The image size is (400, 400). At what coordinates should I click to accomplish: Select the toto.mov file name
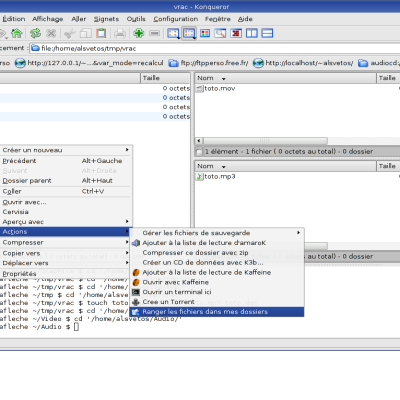point(220,89)
